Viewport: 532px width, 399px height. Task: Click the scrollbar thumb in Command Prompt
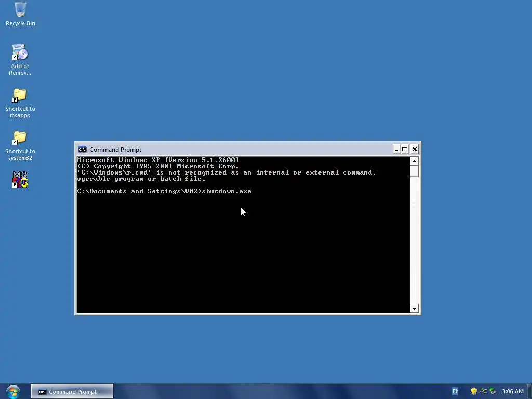tap(414, 171)
